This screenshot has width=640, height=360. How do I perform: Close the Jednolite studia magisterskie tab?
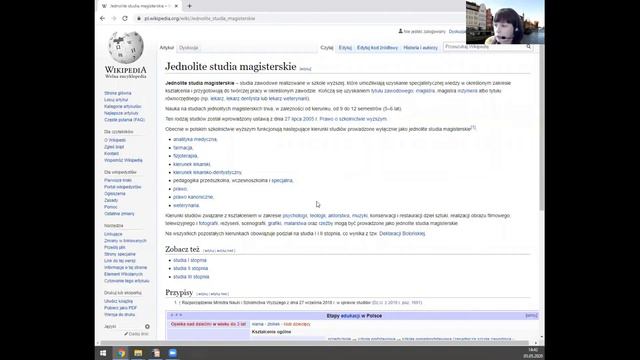click(x=176, y=6)
